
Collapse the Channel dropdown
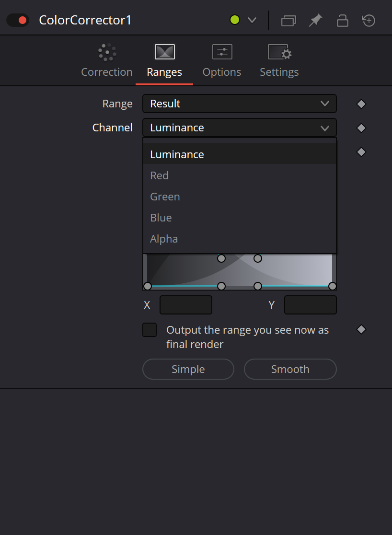point(240,128)
